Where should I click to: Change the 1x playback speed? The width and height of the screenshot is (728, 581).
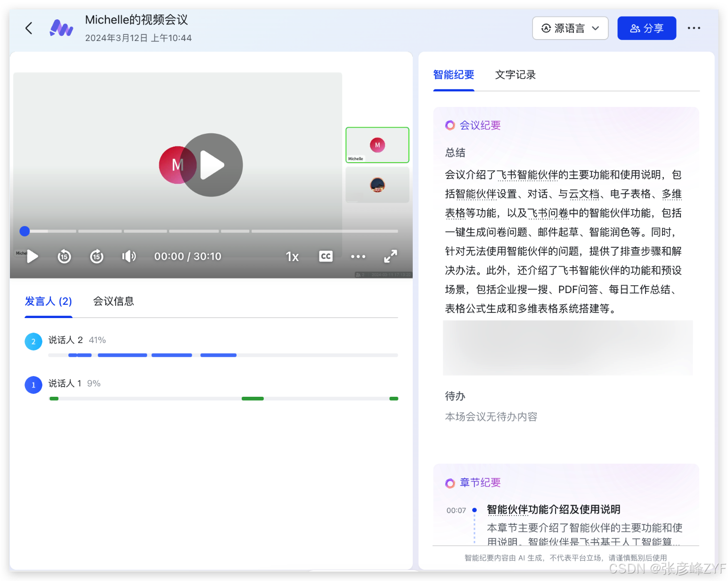pos(292,256)
